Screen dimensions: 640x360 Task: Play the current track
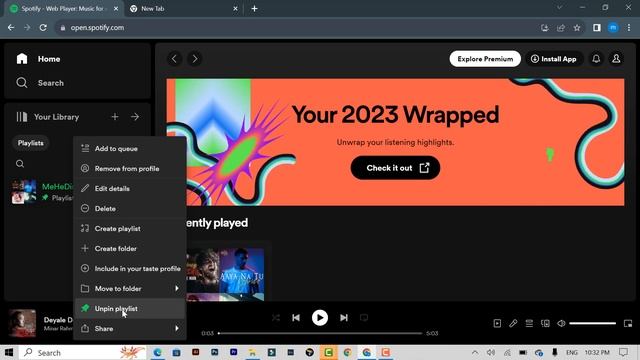(x=320, y=318)
